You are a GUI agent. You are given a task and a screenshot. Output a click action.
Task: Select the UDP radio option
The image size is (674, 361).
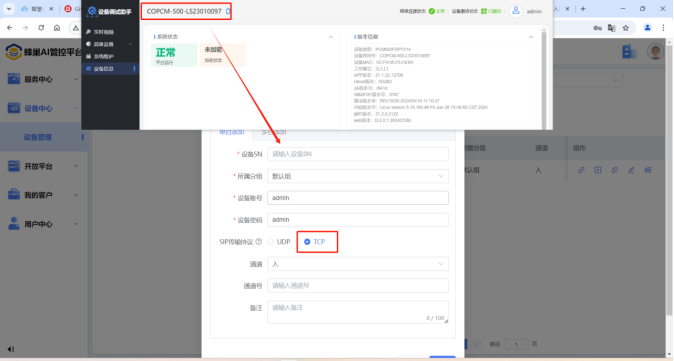[x=270, y=242]
